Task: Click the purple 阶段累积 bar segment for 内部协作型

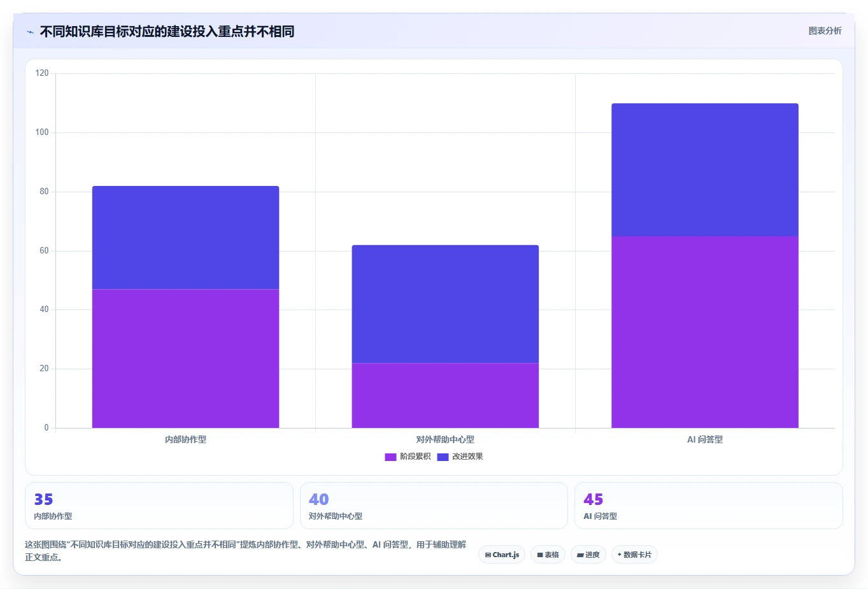Action: click(x=185, y=358)
